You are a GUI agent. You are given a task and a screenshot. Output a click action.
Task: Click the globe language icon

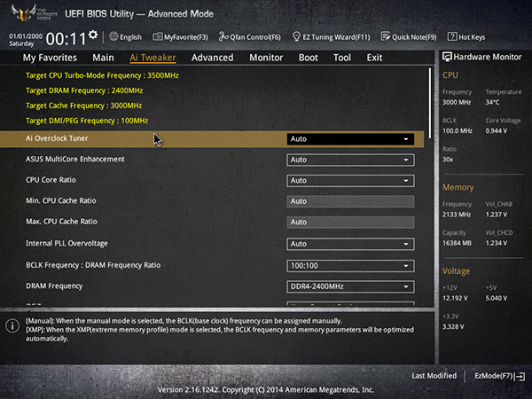pos(113,36)
